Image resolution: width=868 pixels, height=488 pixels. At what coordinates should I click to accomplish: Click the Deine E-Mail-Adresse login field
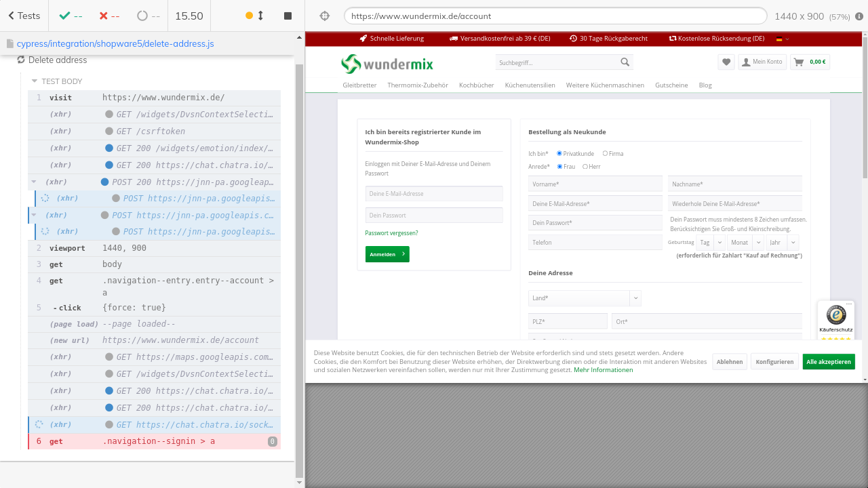coord(433,194)
